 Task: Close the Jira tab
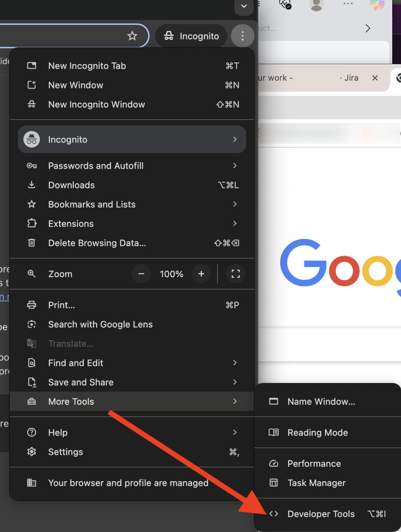point(375,78)
